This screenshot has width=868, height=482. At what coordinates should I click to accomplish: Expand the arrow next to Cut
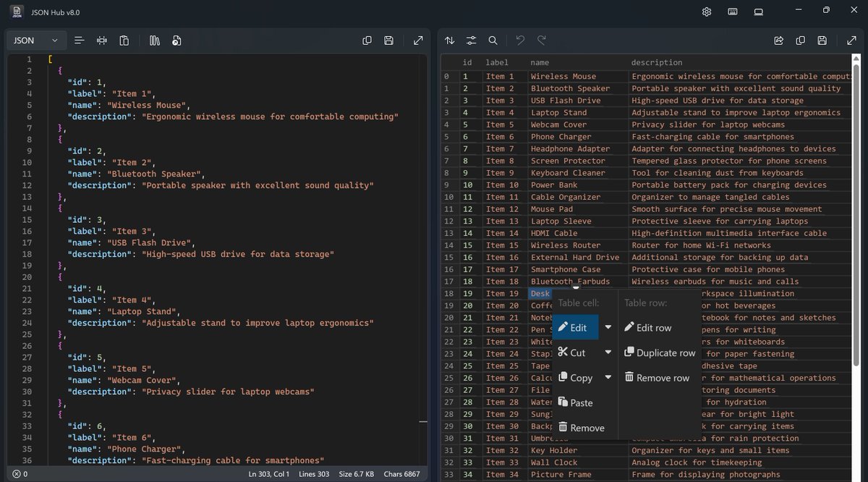click(x=608, y=352)
